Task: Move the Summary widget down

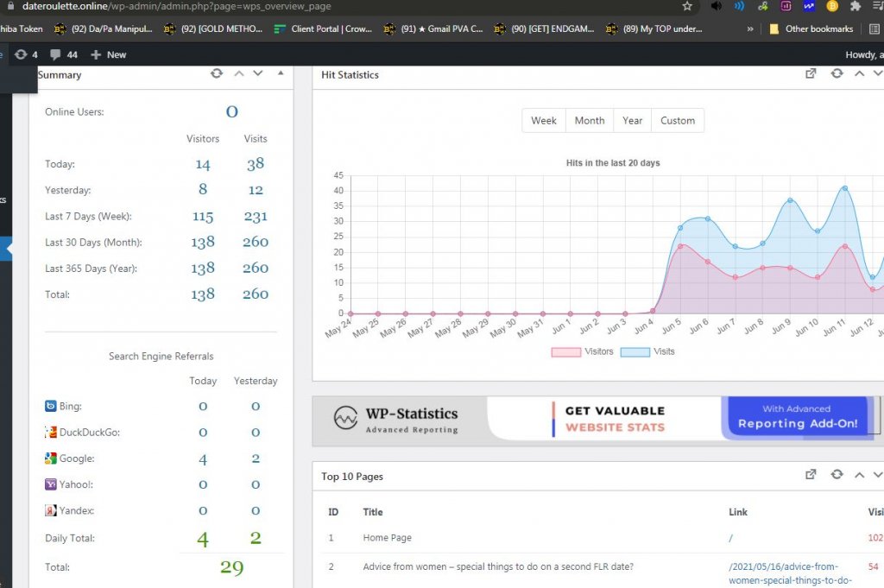Action: pyautogui.click(x=257, y=73)
